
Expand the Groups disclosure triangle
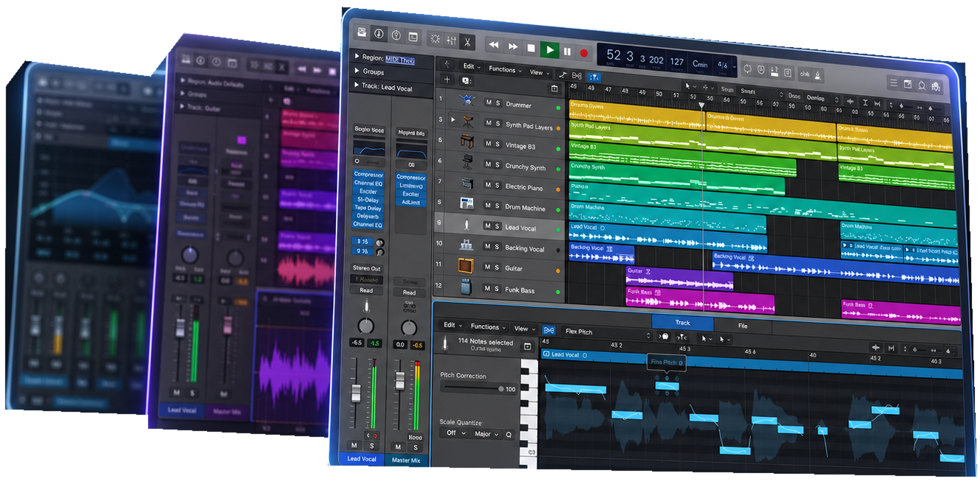[x=357, y=71]
